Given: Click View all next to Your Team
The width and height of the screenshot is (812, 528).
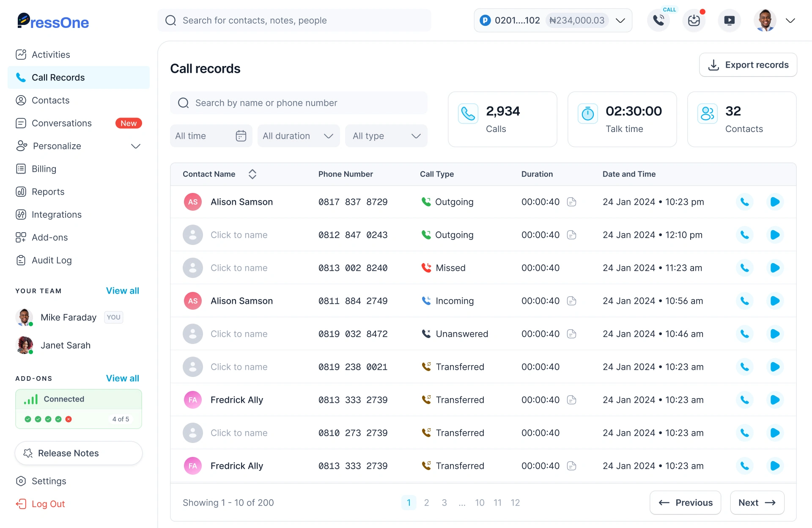Looking at the screenshot, I should pyautogui.click(x=122, y=291).
